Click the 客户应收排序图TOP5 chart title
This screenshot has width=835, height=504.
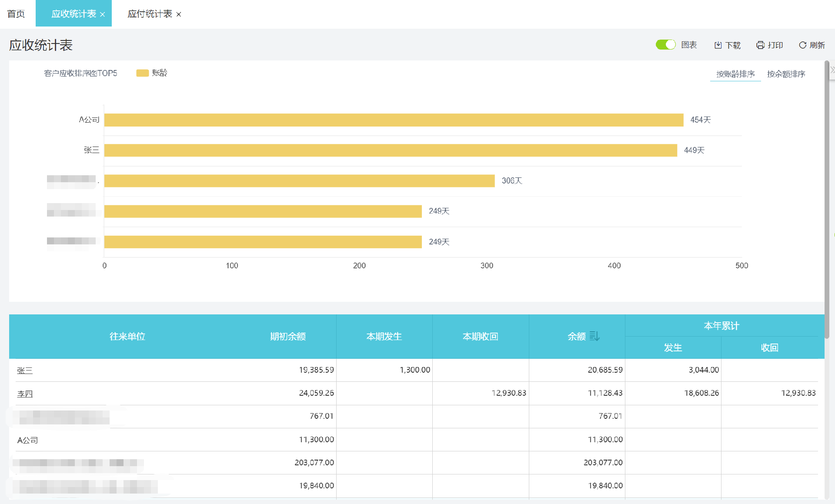(x=80, y=73)
